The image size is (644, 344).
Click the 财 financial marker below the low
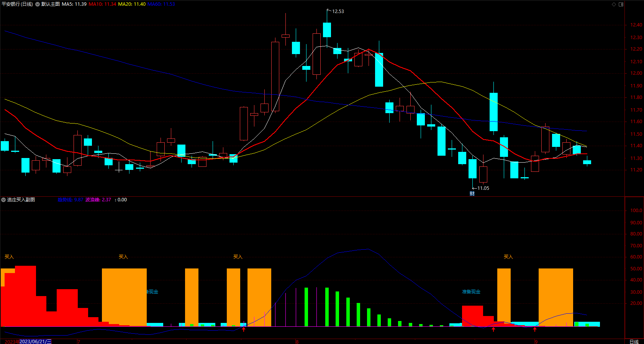tap(472, 194)
